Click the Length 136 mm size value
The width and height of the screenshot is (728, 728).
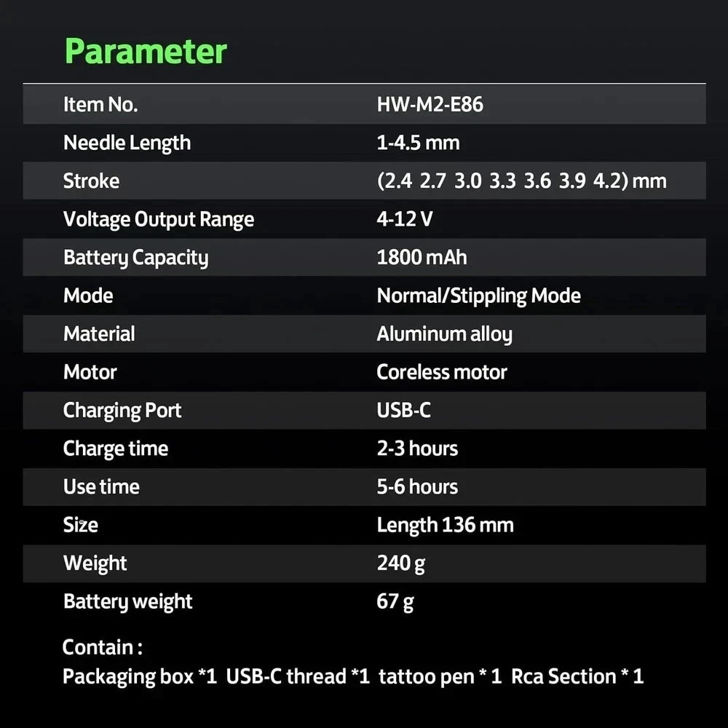pyautogui.click(x=445, y=525)
